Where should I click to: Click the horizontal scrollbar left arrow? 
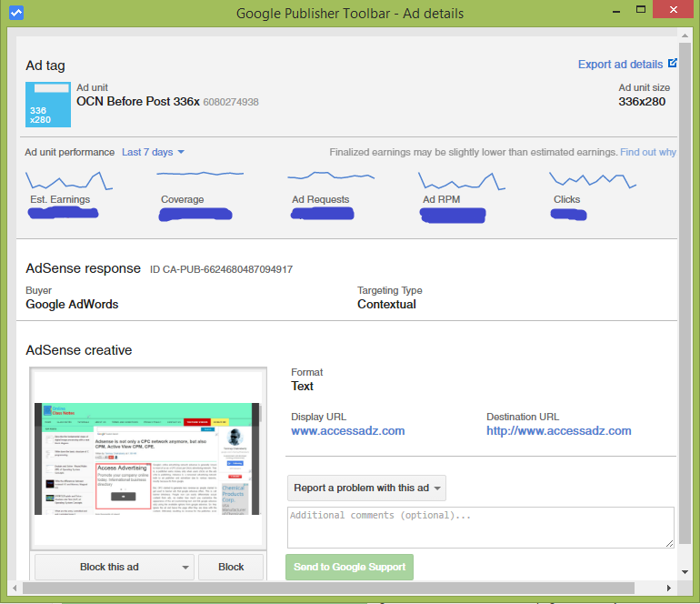15,588
